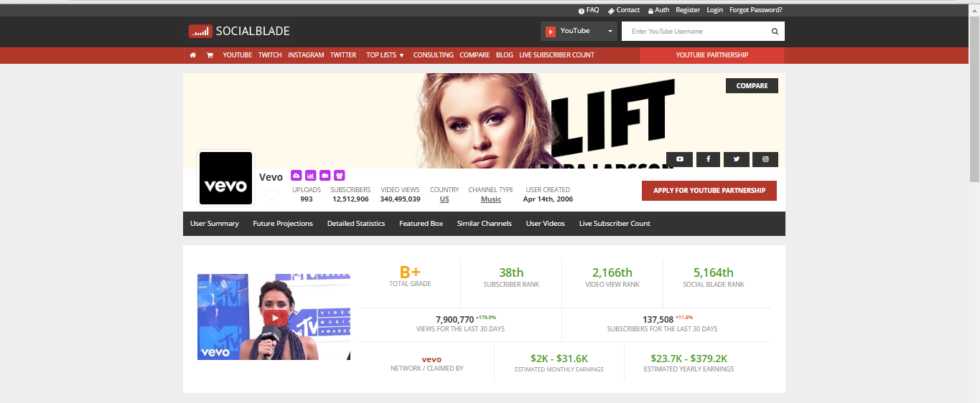
Task: Click Apply for YouTube Partnership button
Action: point(709,191)
